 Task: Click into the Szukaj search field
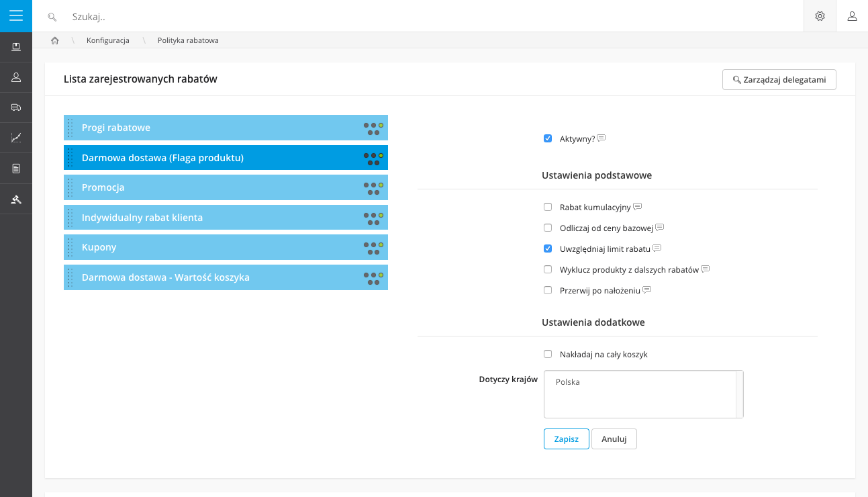pos(403,16)
